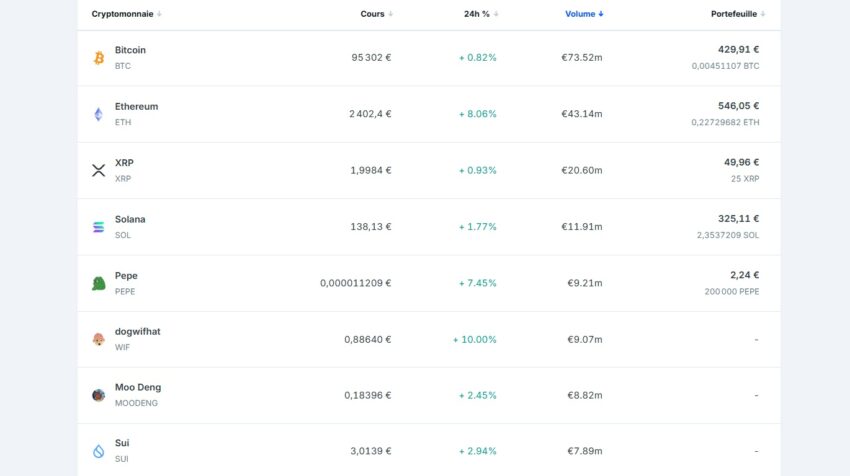Image resolution: width=850 pixels, height=476 pixels.
Task: Click Moo Deng price 0,18396 €
Action: (x=368, y=395)
